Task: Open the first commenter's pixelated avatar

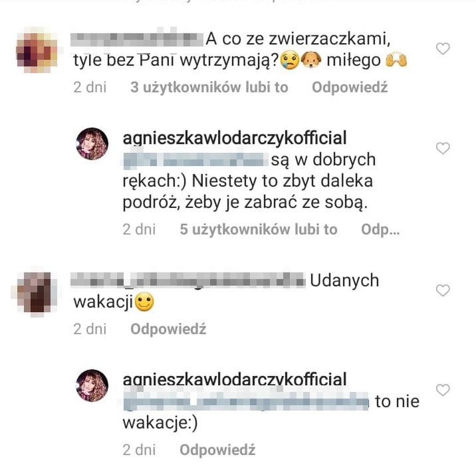Action: [37, 50]
